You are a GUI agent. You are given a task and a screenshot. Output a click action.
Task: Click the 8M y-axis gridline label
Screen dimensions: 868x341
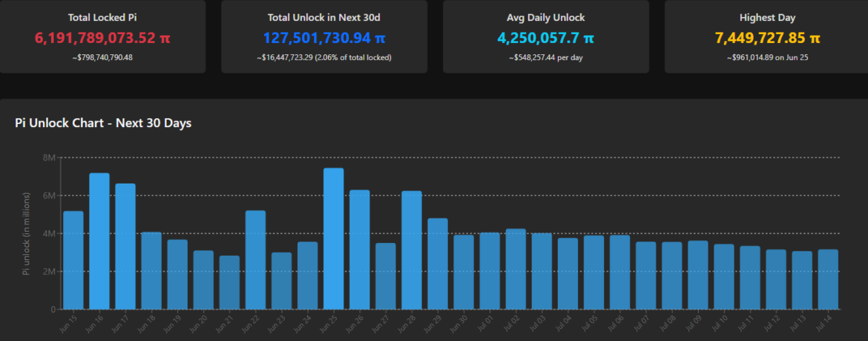tap(49, 157)
